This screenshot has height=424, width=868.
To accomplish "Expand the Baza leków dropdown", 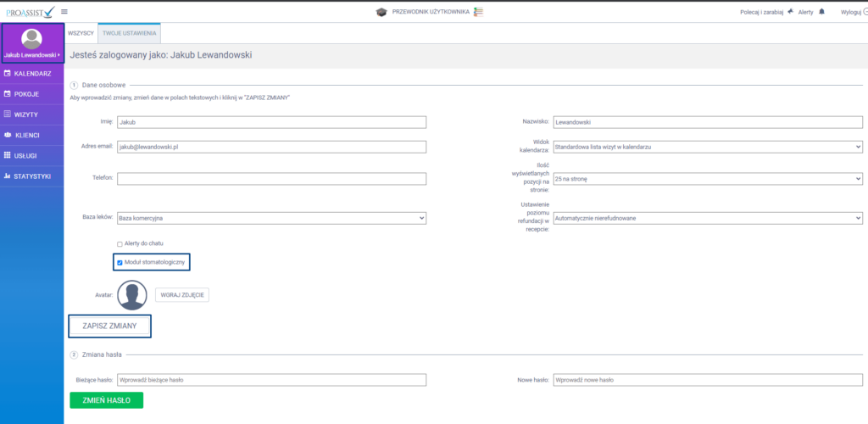I will click(270, 218).
